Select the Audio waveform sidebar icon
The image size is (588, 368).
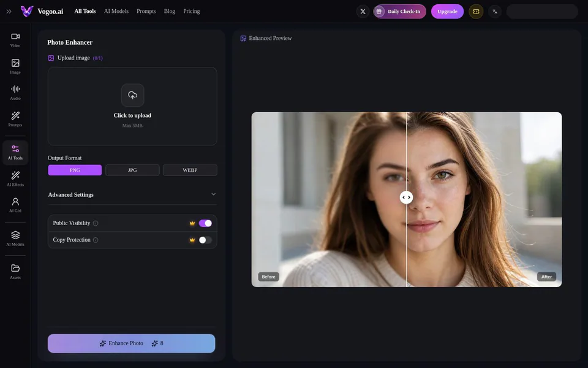(x=15, y=93)
